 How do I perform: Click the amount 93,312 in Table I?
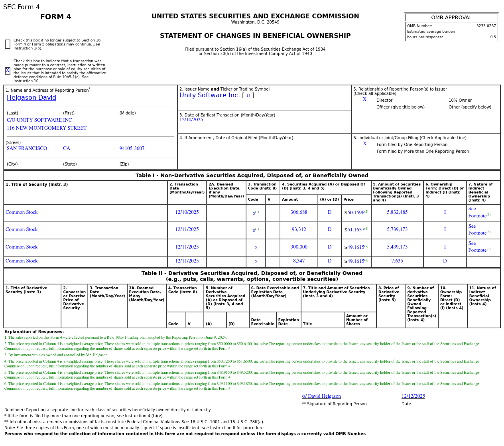click(299, 229)
